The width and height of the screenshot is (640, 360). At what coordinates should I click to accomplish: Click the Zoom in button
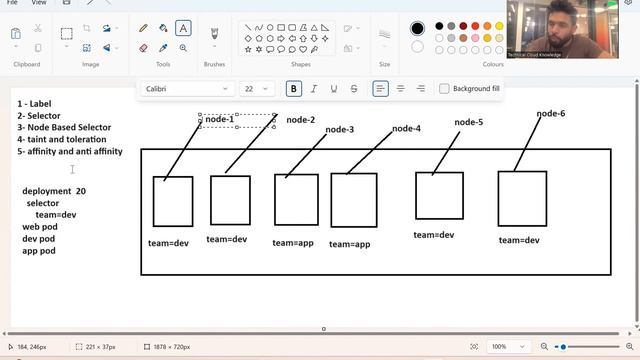click(629, 347)
